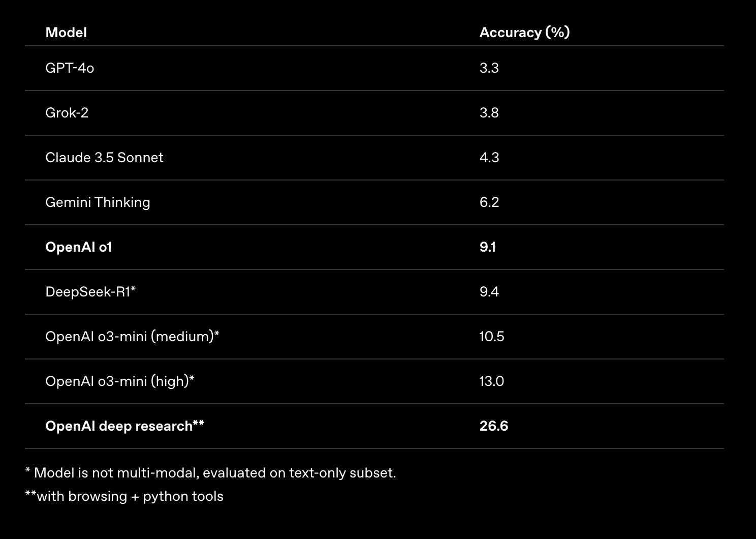This screenshot has width=756, height=539.
Task: Select the bold OpenAI o1 row
Action: [x=374, y=247]
